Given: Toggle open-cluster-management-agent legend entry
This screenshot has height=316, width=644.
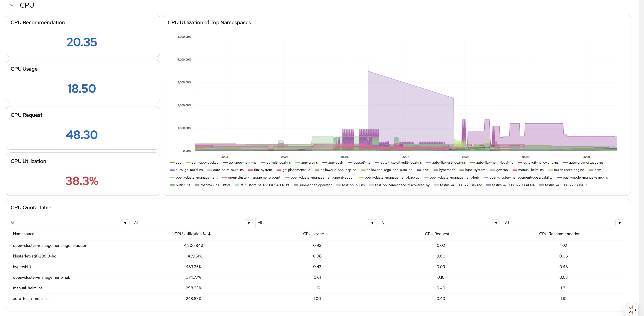Looking at the screenshot, I should (251, 177).
